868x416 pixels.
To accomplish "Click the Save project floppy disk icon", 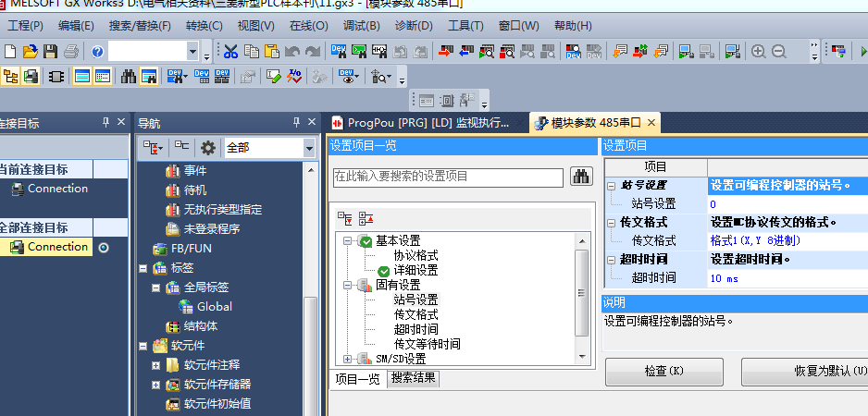I will pos(50,52).
